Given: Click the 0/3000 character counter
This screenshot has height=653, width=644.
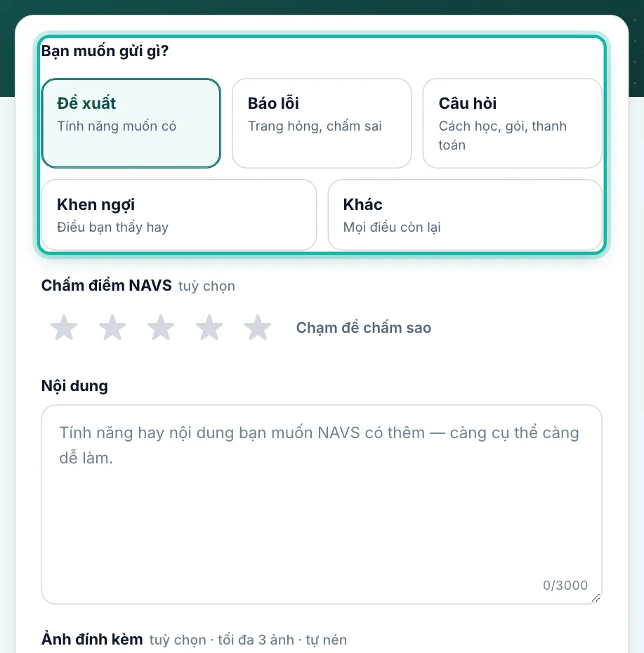Looking at the screenshot, I should click(565, 585).
